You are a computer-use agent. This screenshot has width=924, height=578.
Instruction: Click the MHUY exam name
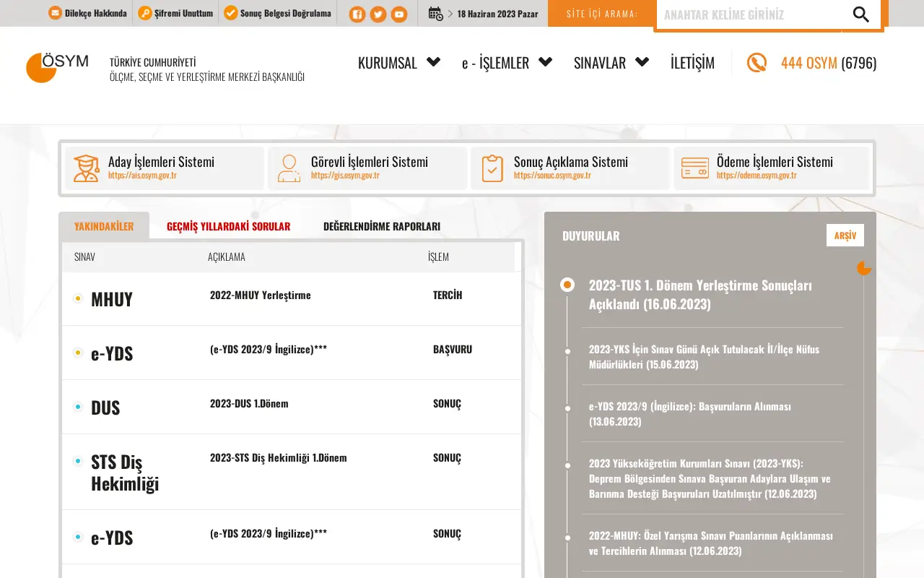point(112,299)
